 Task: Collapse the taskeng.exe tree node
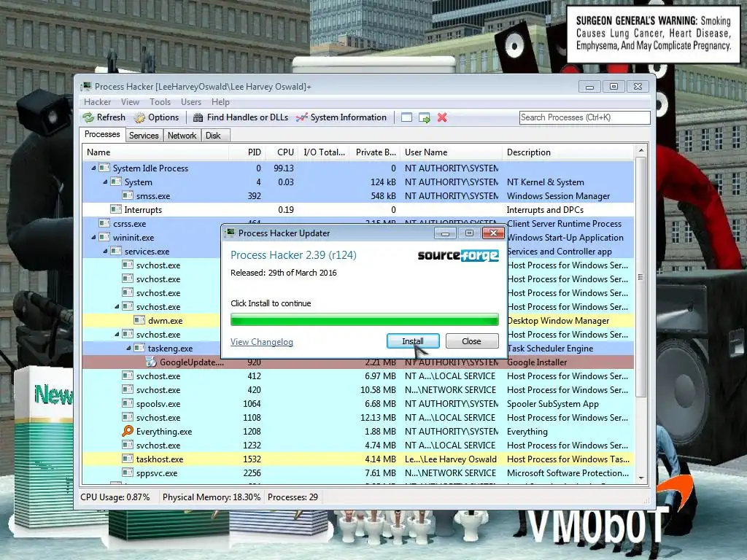click(128, 348)
